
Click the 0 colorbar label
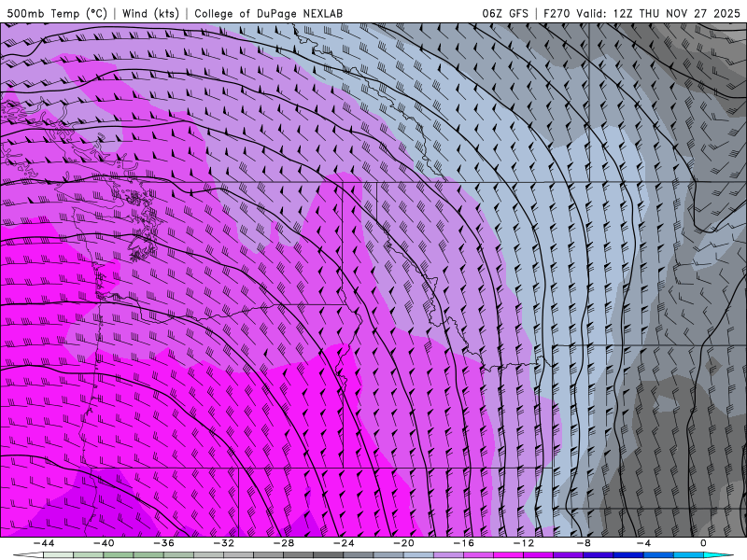[x=703, y=543]
